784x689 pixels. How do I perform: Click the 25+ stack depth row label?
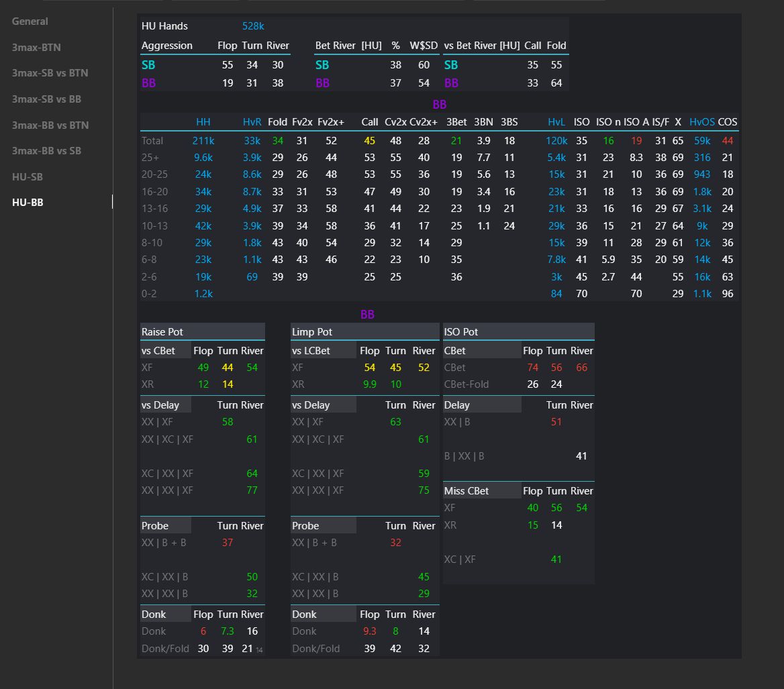point(150,158)
